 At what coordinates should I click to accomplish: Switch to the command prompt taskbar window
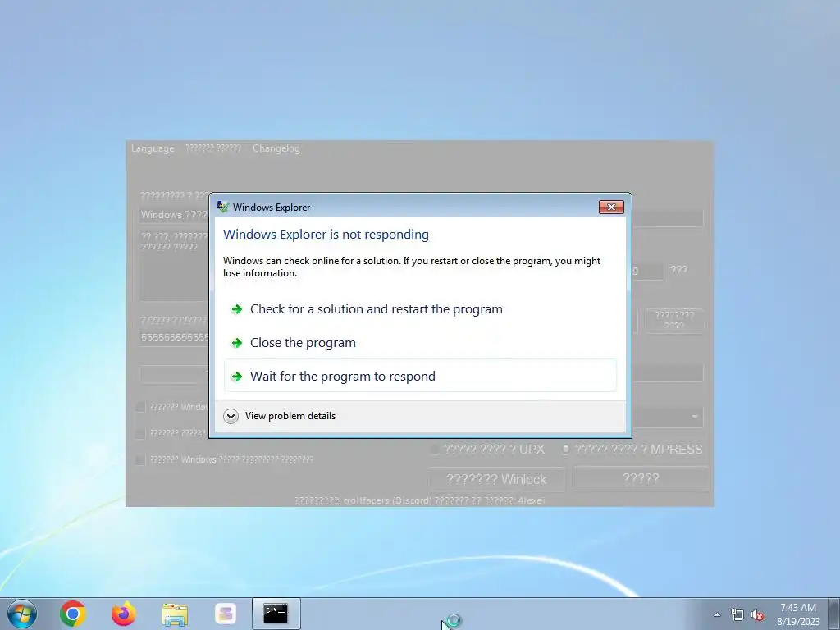(276, 614)
